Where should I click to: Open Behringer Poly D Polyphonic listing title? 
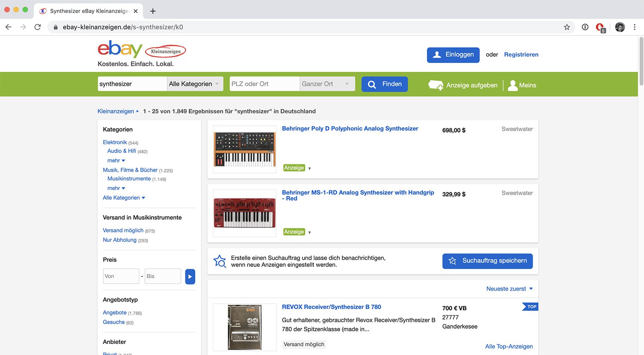point(350,129)
